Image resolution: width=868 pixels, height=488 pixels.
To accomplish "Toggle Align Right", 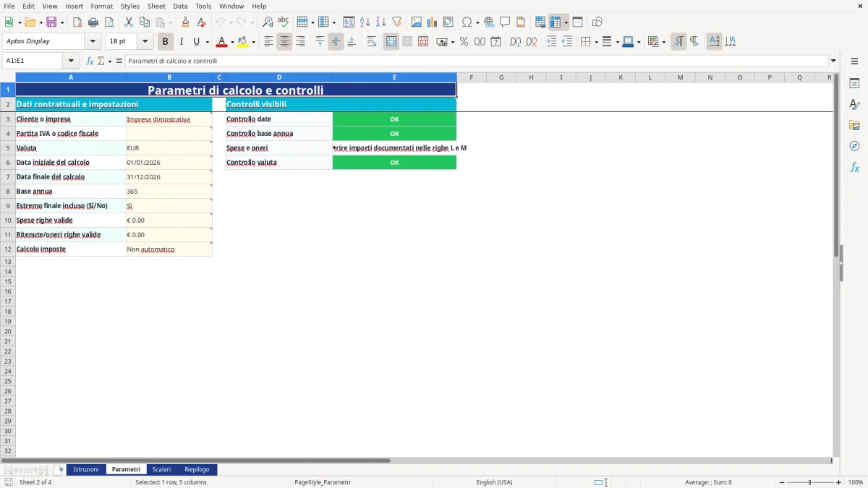I will (301, 42).
